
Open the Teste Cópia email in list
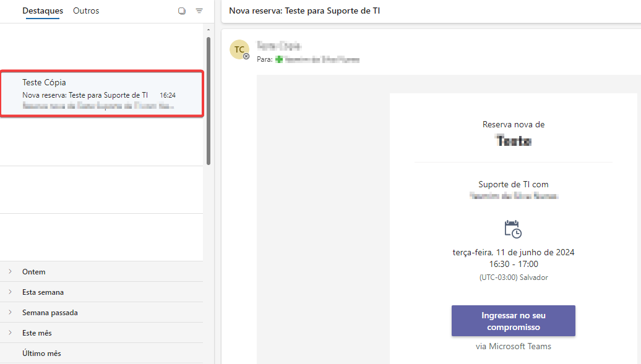point(102,94)
